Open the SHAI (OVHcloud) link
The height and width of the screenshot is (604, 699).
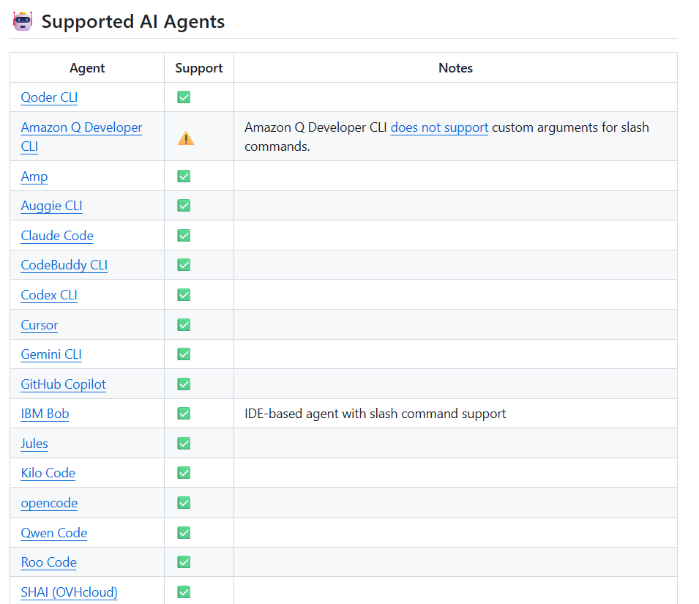click(x=69, y=592)
